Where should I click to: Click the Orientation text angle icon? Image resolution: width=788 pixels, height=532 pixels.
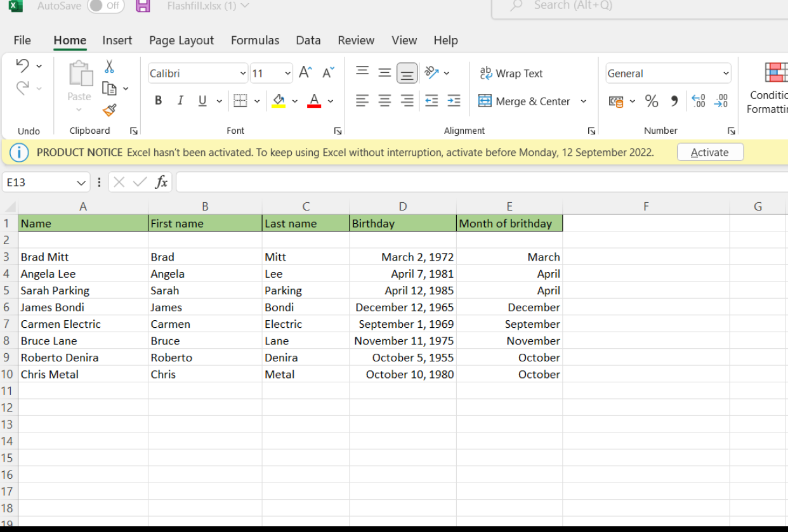431,72
